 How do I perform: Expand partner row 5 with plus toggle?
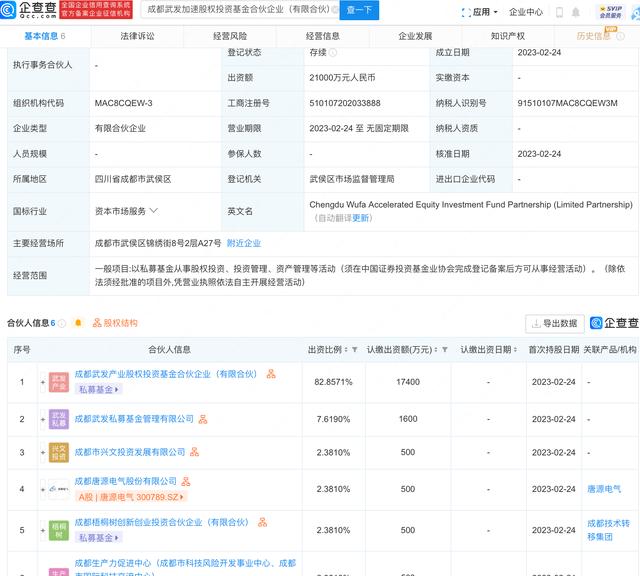[43, 531]
